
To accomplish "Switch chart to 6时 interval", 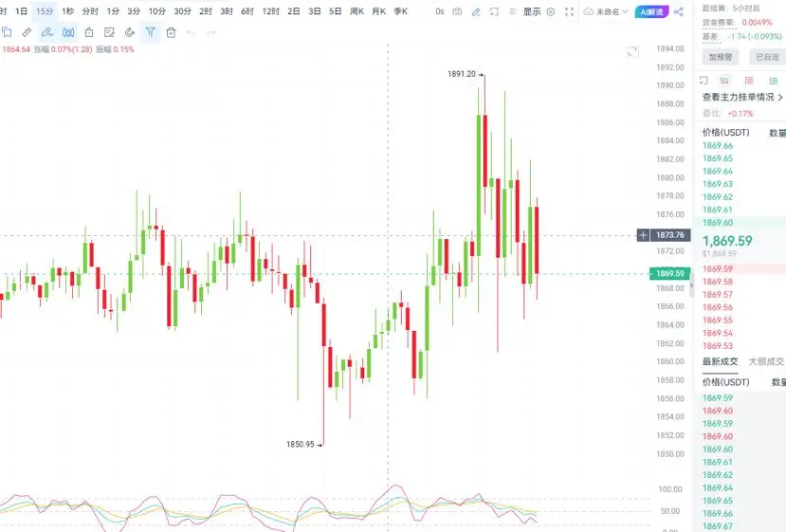I will [247, 11].
